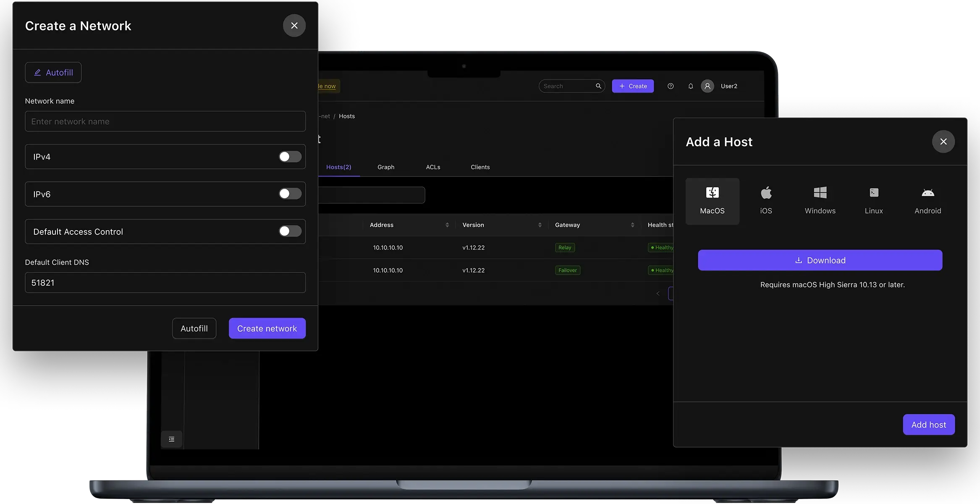Viewport: 980px width, 504px height.
Task: Click the Create network button
Action: pyautogui.click(x=267, y=328)
